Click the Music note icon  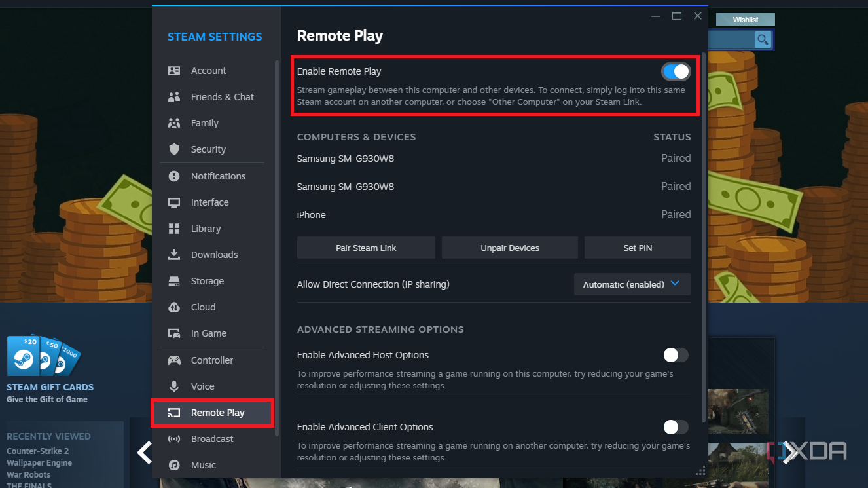coord(174,465)
